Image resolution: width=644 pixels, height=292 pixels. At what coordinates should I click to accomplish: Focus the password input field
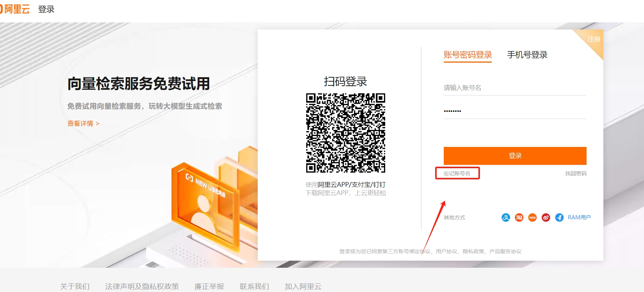pyautogui.click(x=515, y=111)
